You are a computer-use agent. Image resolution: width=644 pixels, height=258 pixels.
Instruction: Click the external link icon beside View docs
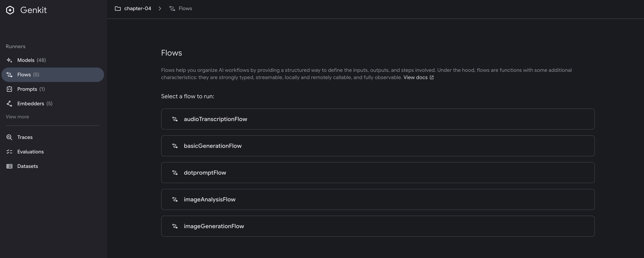click(432, 78)
